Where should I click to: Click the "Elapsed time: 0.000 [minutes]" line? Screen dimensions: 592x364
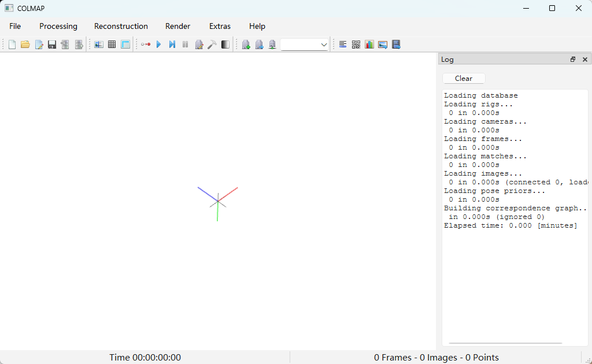click(x=510, y=225)
